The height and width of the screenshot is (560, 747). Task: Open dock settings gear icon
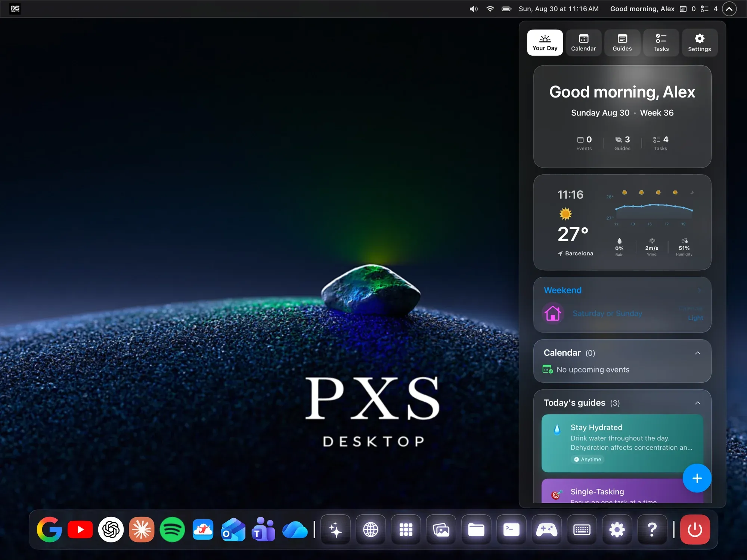pyautogui.click(x=617, y=529)
